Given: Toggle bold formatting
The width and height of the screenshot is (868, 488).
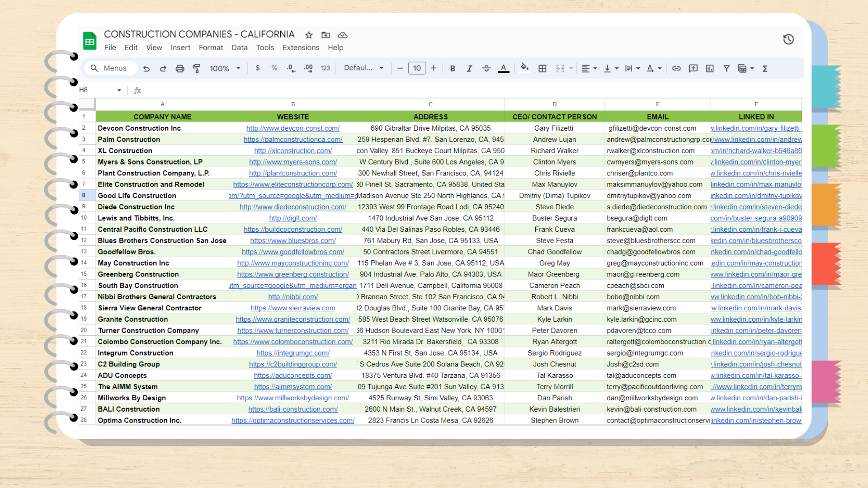Looking at the screenshot, I should click(x=453, y=69).
